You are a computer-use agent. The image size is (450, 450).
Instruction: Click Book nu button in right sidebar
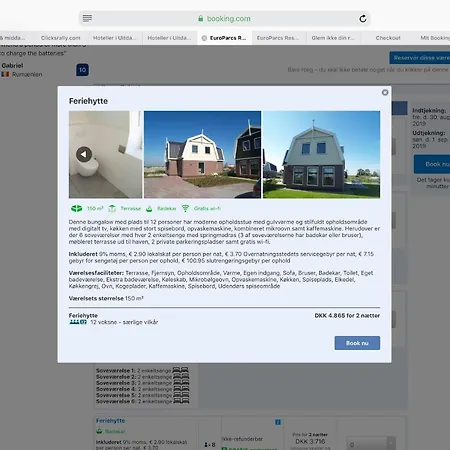pos(432,164)
